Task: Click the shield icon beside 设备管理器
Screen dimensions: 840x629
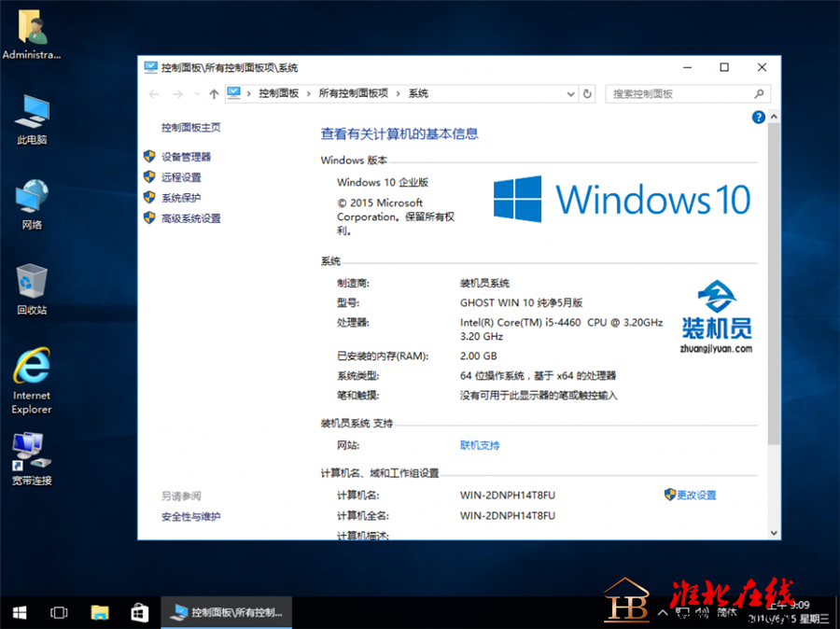Action: [x=149, y=157]
